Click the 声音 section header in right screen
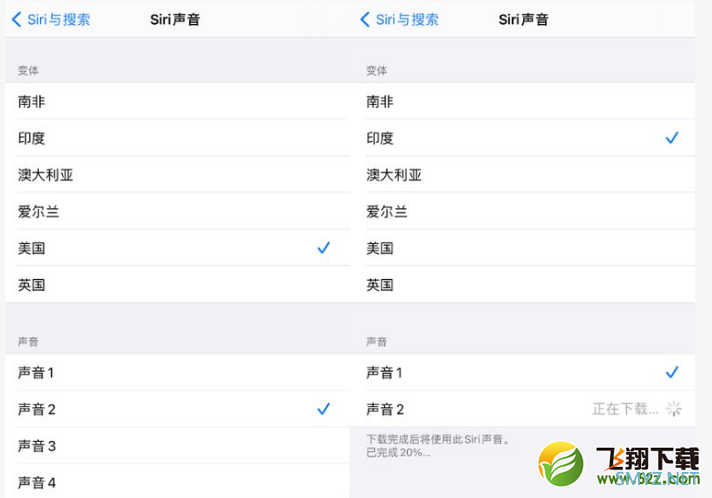This screenshot has height=498, width=712. pos(376,341)
